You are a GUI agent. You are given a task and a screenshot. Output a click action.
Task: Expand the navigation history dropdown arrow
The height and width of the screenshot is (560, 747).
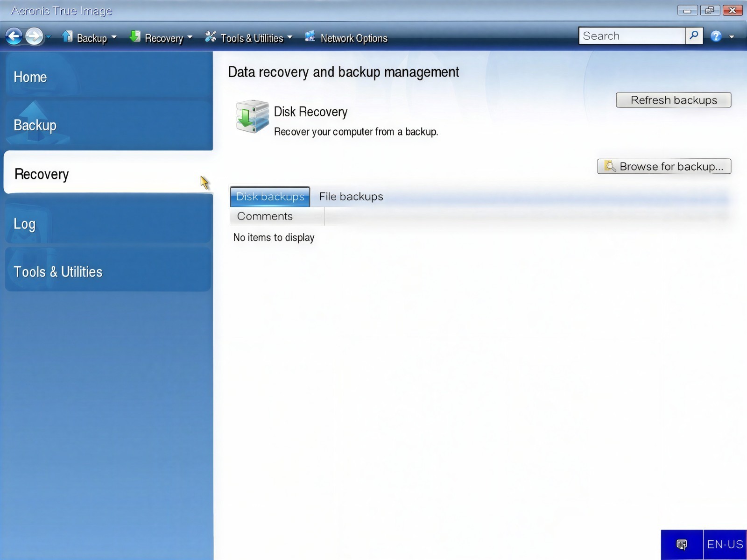[48, 37]
